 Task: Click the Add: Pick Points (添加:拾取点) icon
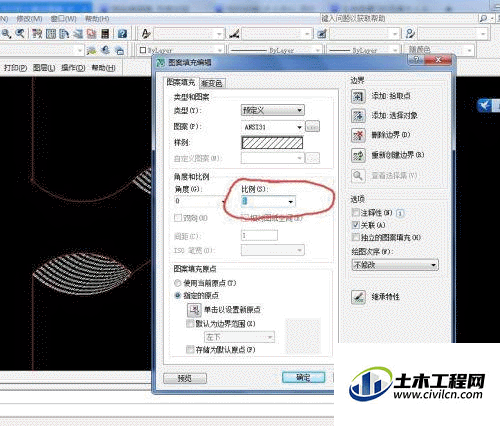358,96
